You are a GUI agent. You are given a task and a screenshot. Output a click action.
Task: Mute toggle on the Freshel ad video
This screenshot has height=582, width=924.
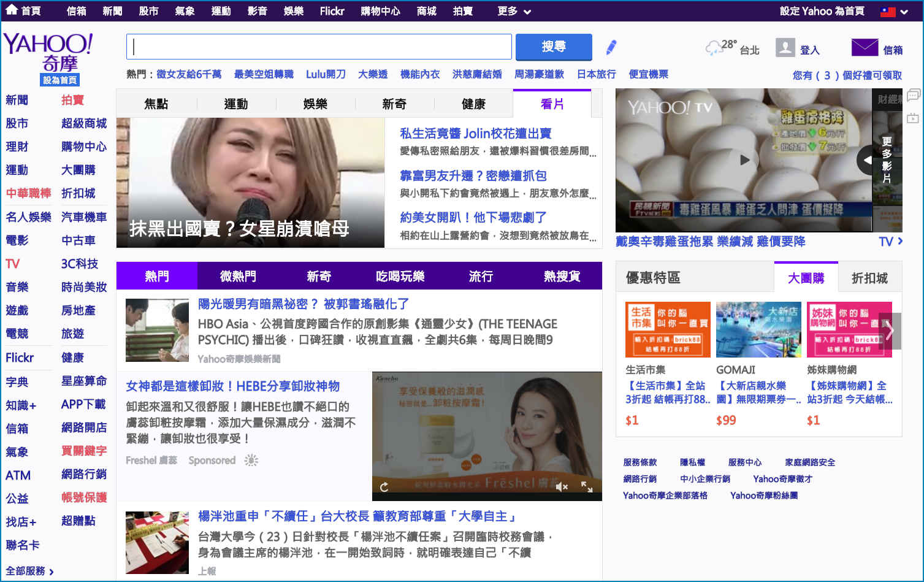click(561, 486)
